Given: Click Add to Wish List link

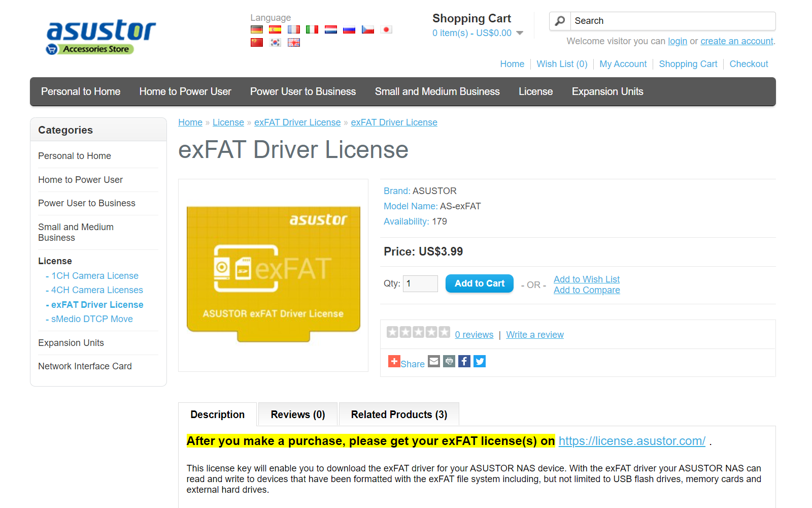Looking at the screenshot, I should 587,279.
